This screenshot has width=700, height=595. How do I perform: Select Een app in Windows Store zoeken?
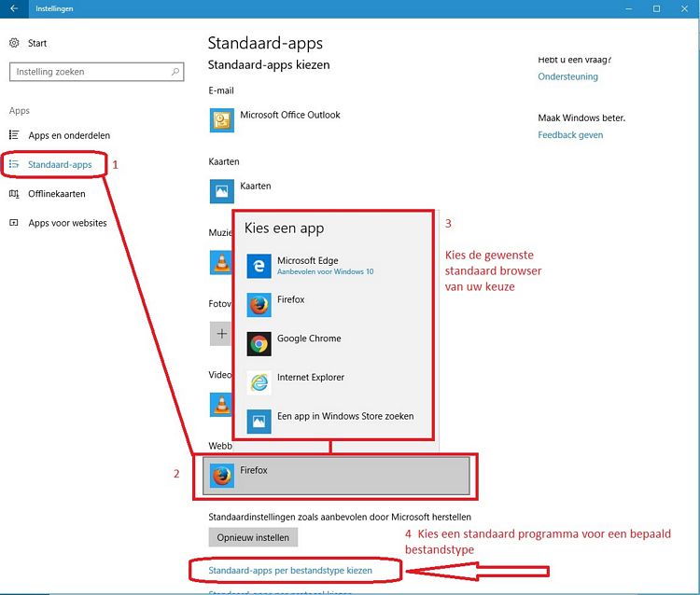332,421
